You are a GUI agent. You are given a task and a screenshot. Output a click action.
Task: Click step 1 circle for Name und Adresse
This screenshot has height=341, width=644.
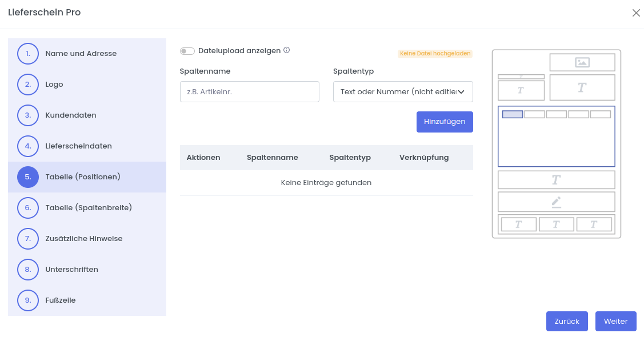(x=28, y=54)
